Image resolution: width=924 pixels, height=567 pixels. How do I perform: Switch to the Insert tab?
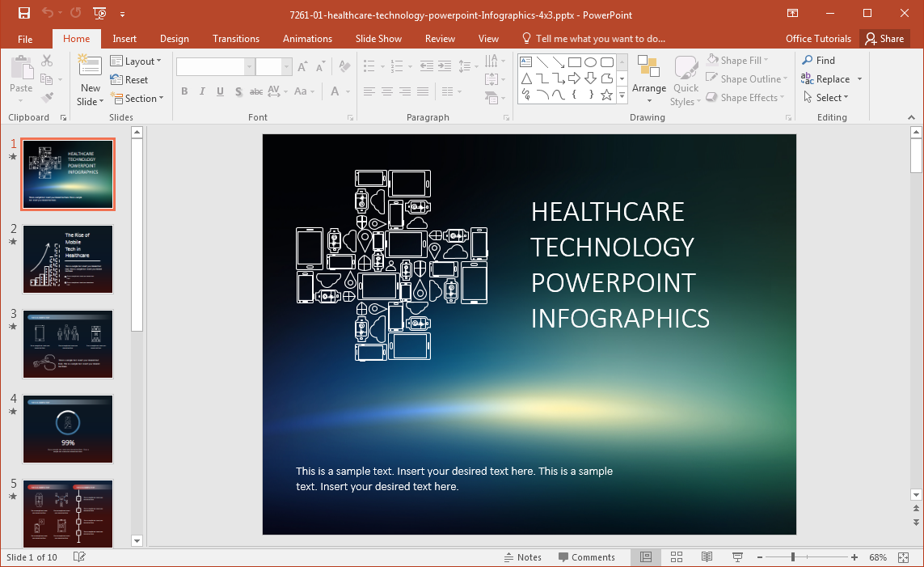124,39
